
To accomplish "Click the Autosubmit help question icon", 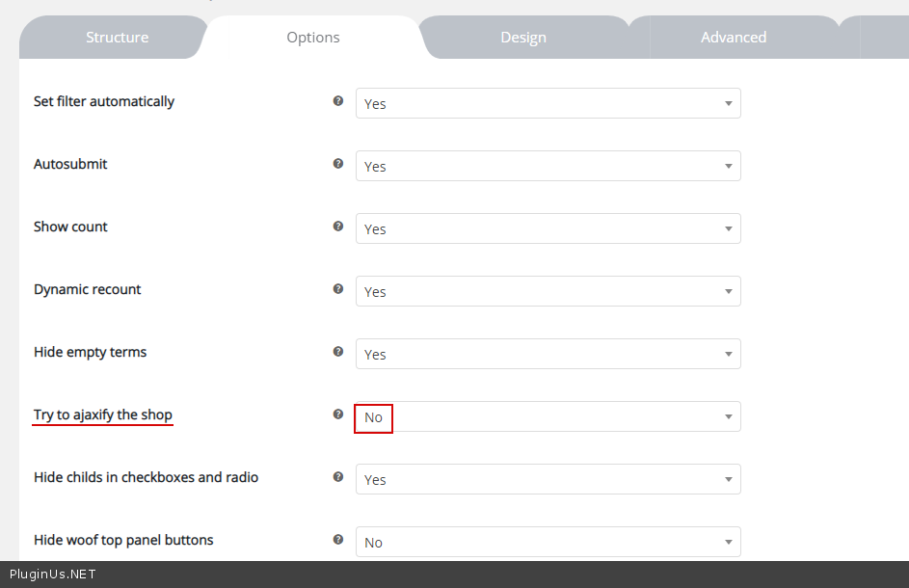I will [x=338, y=163].
